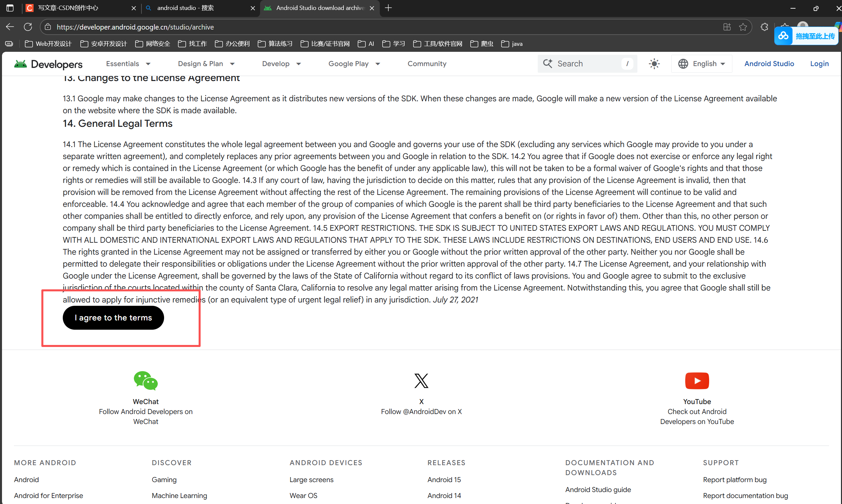Viewport: 842px width, 504px height.
Task: Open Android for Enterprise footer link
Action: 48,495
